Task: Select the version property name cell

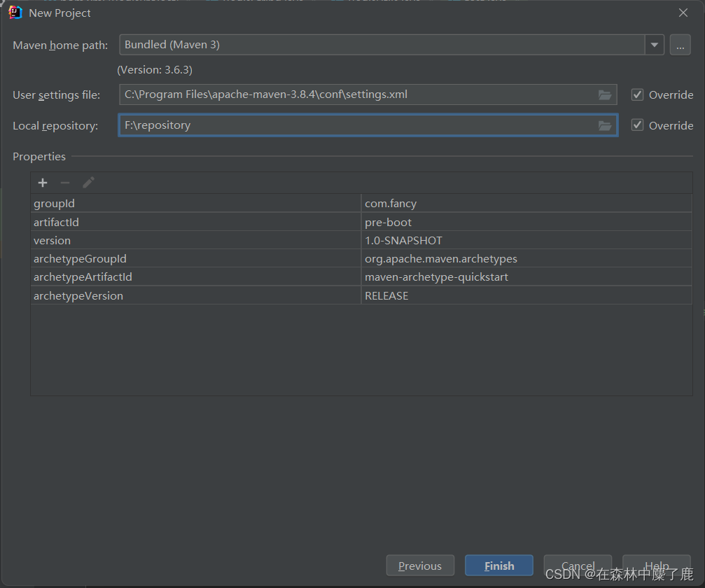Action: pyautogui.click(x=196, y=241)
